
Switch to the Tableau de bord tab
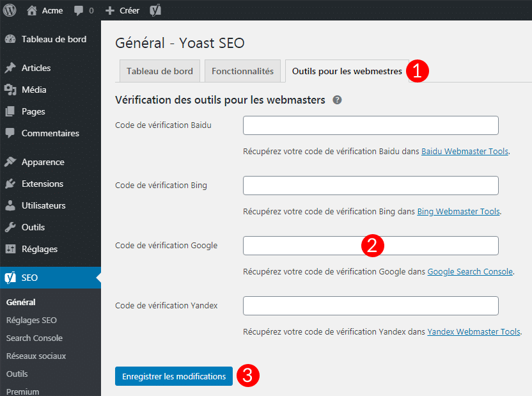coord(160,71)
